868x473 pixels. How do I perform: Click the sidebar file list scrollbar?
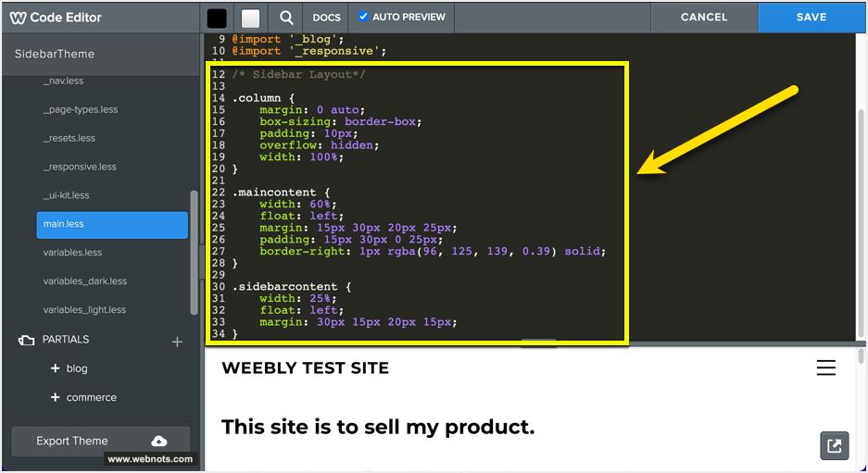194,250
